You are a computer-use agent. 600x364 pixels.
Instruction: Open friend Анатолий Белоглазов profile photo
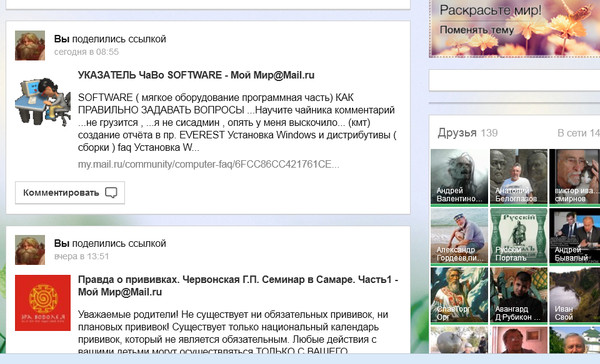518,176
